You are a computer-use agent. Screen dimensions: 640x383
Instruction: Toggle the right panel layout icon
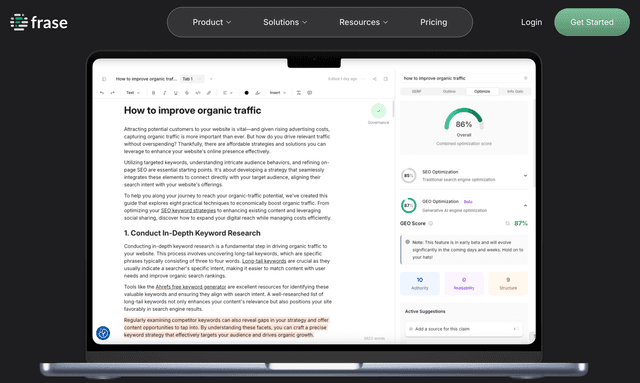pos(385,79)
